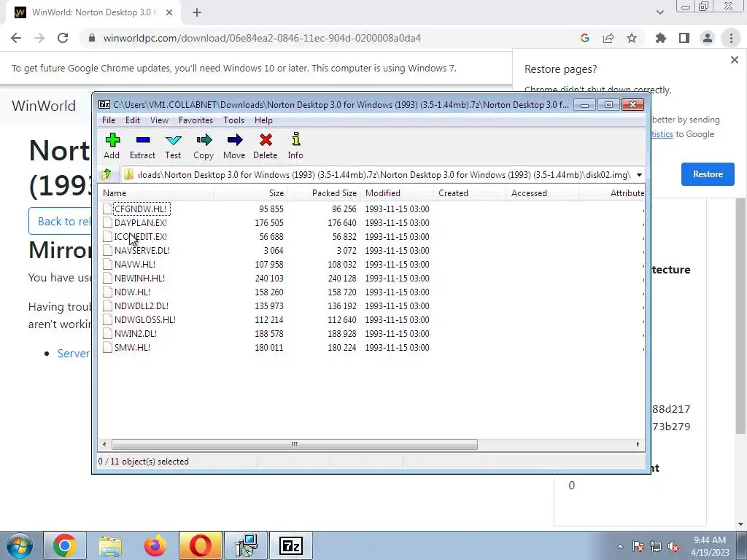Open Chrome's three-dot menu
747x560 pixels.
point(731,38)
